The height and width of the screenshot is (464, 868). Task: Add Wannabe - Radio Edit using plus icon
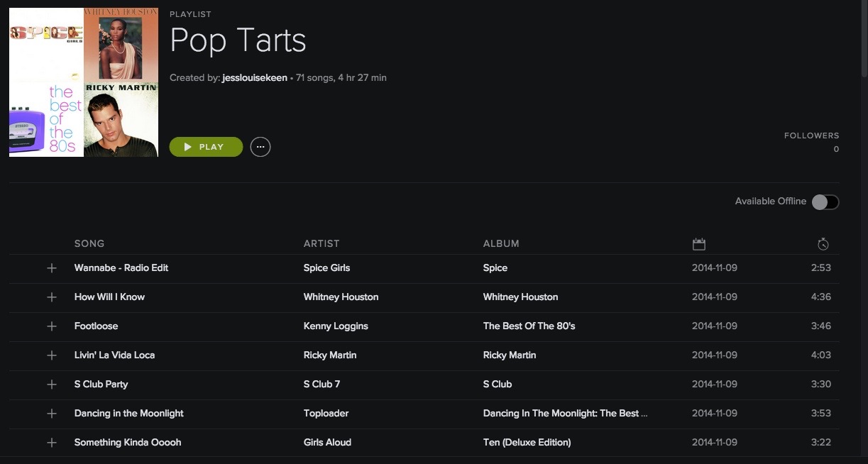(x=51, y=268)
